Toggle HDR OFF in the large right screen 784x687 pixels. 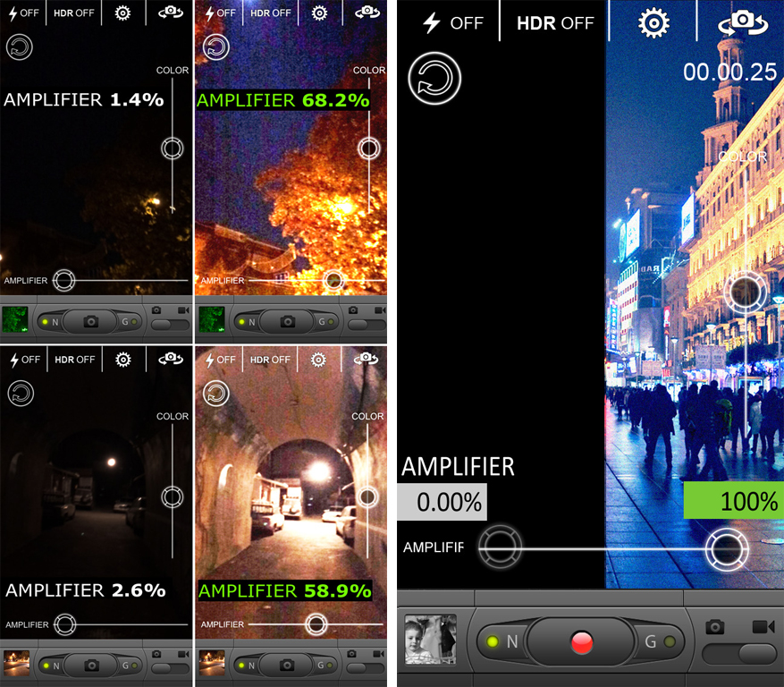click(554, 22)
